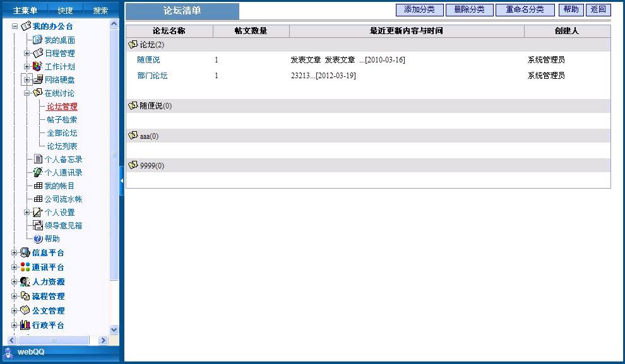This screenshot has width=625, height=364.
Task: Click the 我的帐目 ledger icon
Action: coord(38,185)
